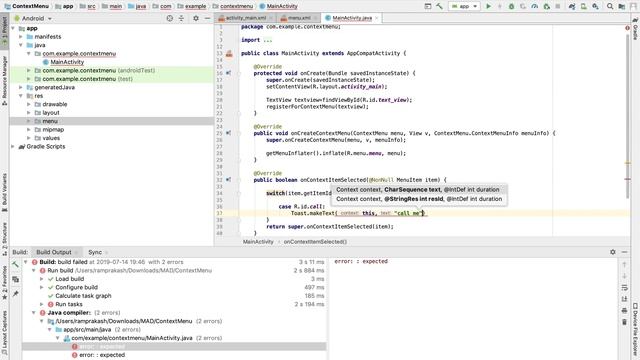Open the Android view selector dropdown
The width and height of the screenshot is (640, 360).
click(33, 18)
